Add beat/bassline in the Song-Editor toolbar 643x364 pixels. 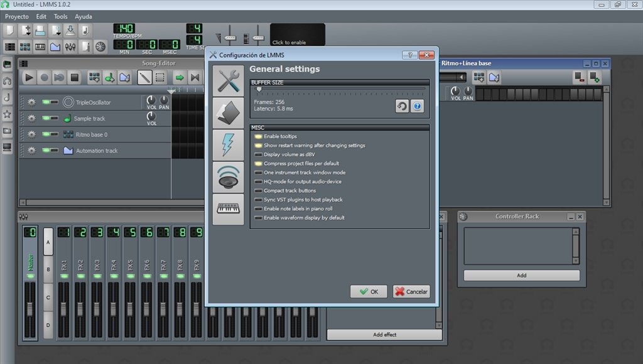[94, 77]
